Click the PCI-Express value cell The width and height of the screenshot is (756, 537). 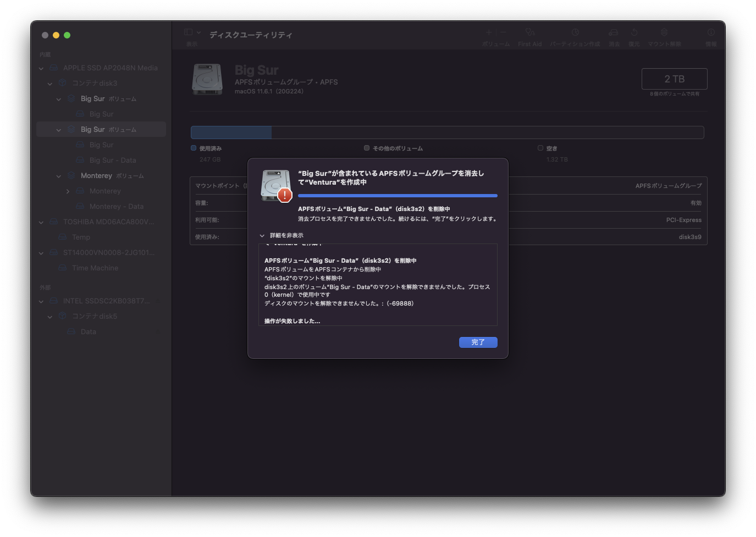(684, 220)
